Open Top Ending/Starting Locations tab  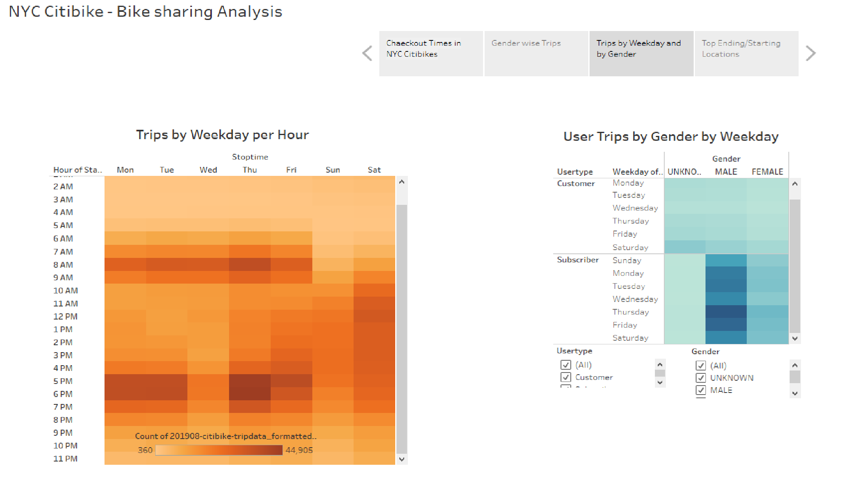pyautogui.click(x=746, y=53)
